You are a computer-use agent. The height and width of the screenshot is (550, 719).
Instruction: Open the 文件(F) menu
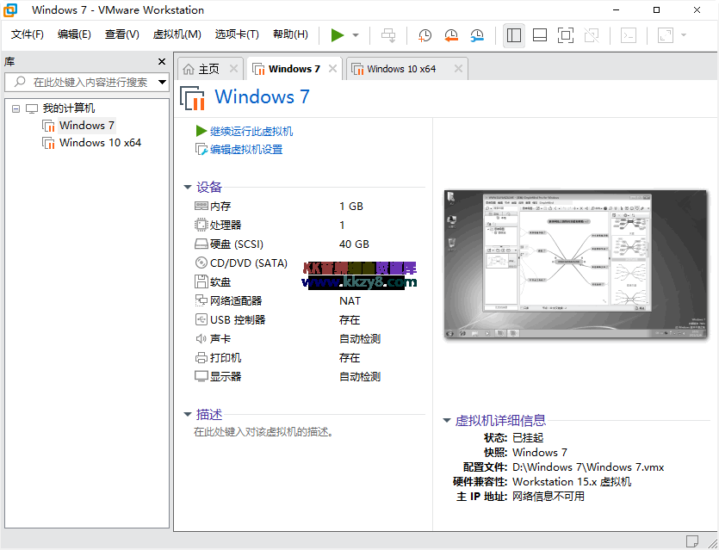pos(27,34)
